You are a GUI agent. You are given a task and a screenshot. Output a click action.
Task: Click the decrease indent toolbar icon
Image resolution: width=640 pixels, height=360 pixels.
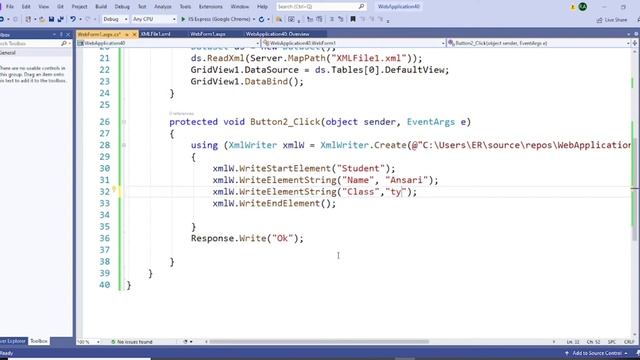[x=310, y=19]
